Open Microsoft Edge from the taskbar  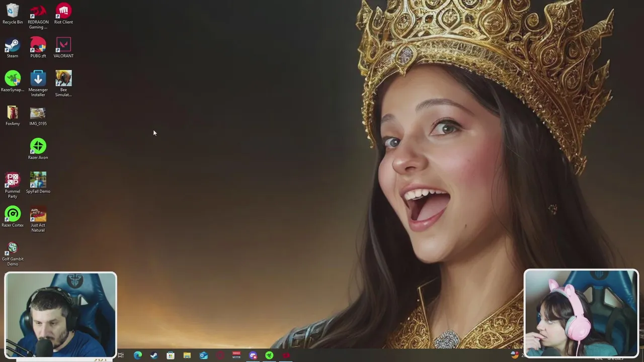137,355
